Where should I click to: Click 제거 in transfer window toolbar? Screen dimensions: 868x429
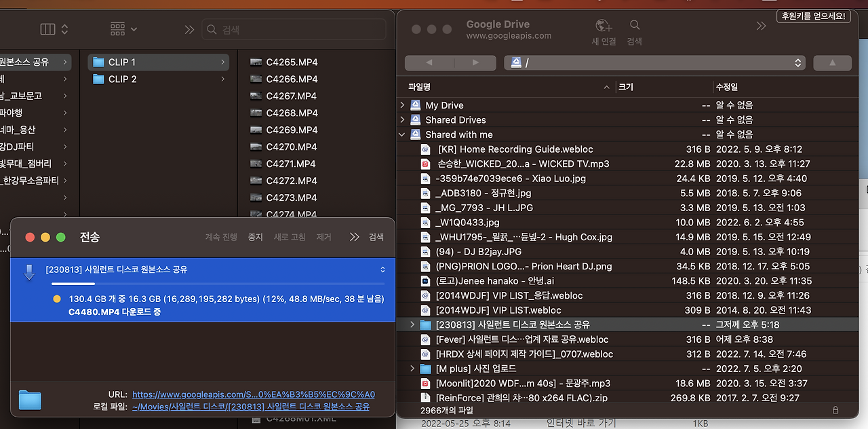click(323, 237)
